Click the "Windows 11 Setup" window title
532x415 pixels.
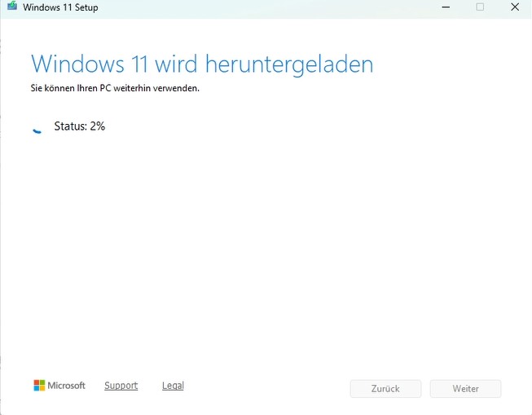click(x=61, y=7)
